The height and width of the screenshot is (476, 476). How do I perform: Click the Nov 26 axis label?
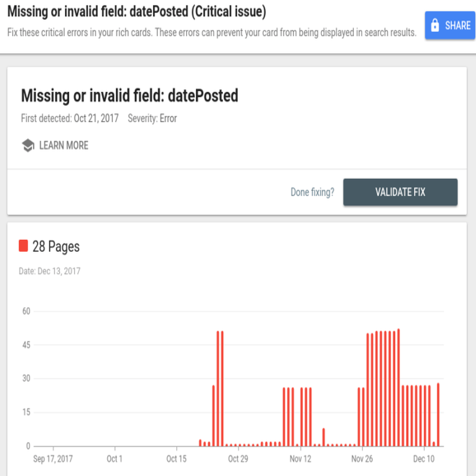(362, 459)
